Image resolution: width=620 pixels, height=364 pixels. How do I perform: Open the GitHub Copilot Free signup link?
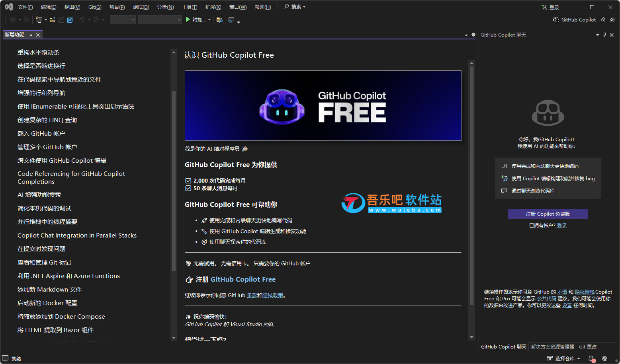pos(243,279)
